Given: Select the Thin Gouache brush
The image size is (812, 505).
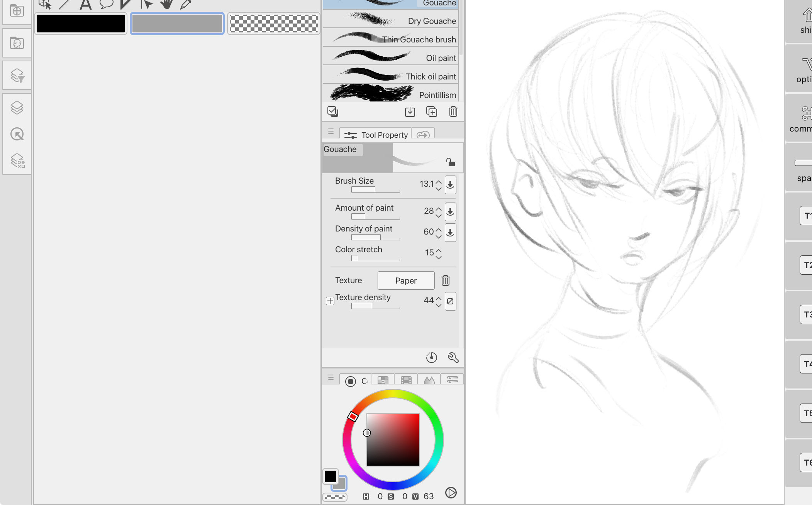Looking at the screenshot, I should tap(390, 38).
